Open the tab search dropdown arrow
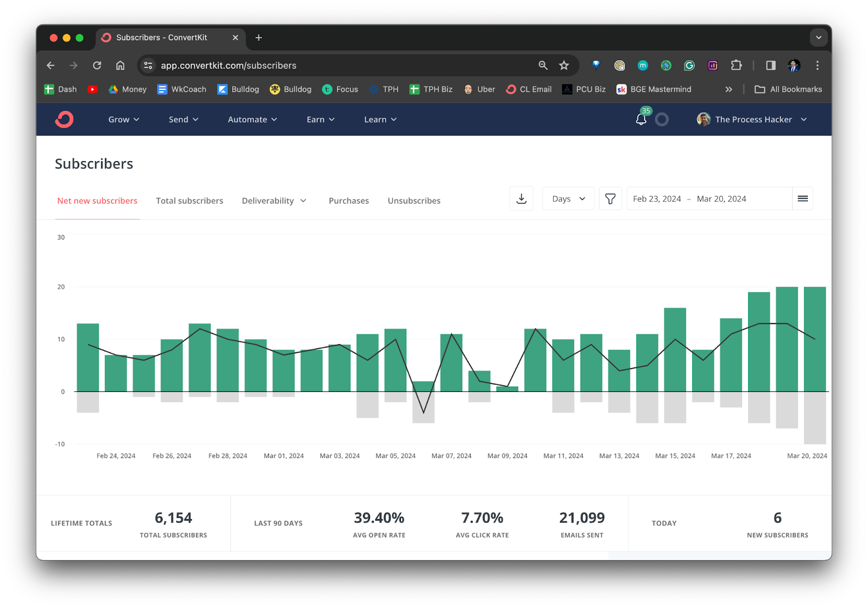 point(819,37)
